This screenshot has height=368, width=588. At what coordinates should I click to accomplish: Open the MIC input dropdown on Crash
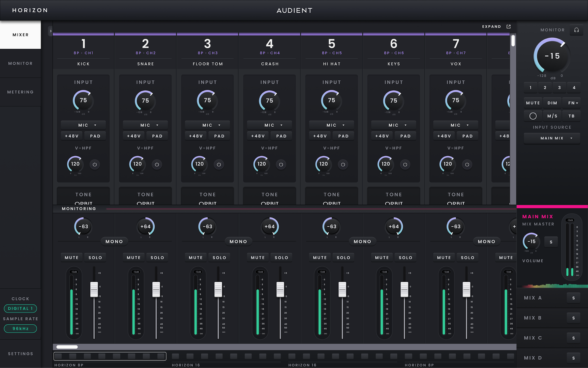[269, 125]
